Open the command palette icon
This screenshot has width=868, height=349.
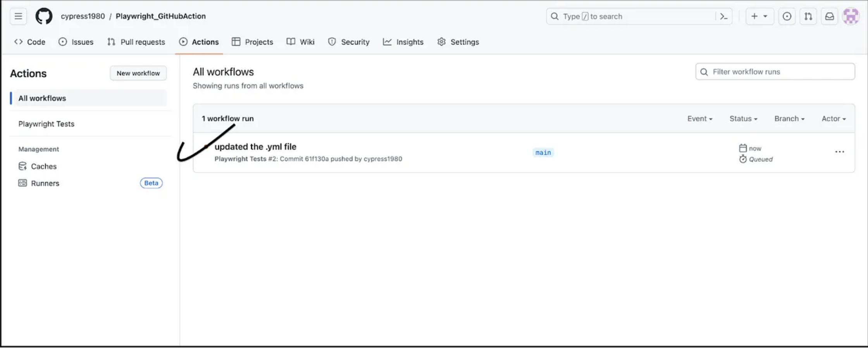coord(723,16)
